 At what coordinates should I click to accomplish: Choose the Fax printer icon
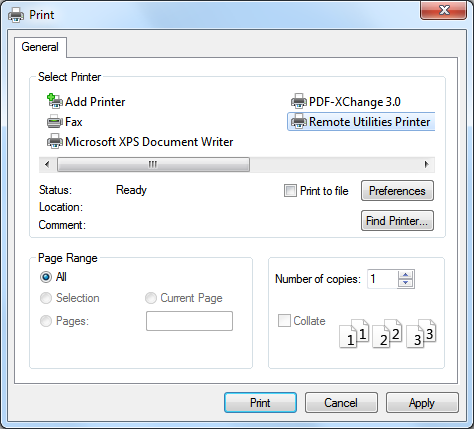point(55,122)
